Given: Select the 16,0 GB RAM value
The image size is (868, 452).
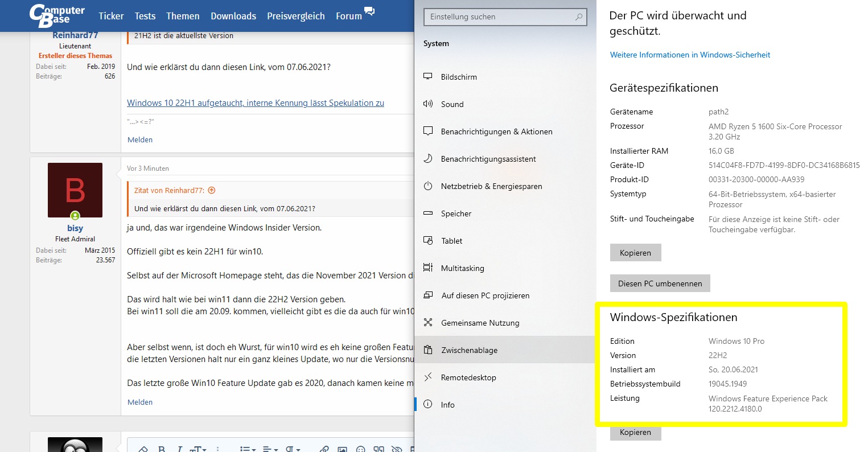Looking at the screenshot, I should pos(721,151).
